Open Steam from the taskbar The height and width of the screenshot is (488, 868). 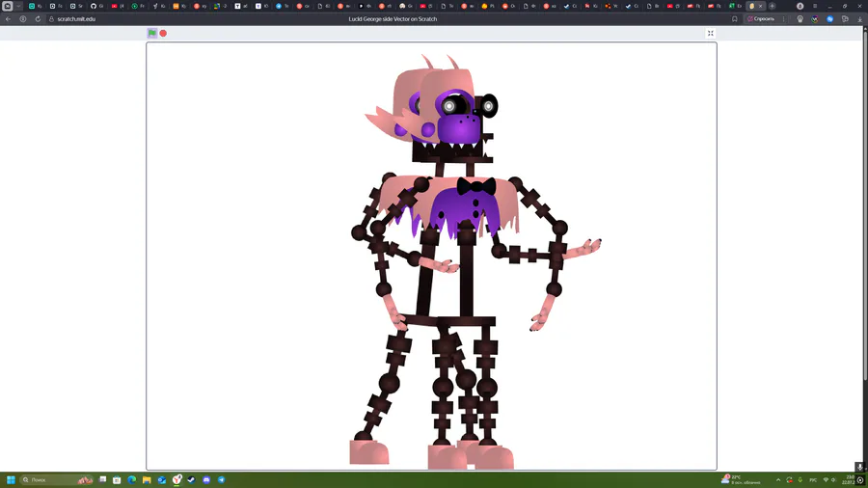[192, 479]
